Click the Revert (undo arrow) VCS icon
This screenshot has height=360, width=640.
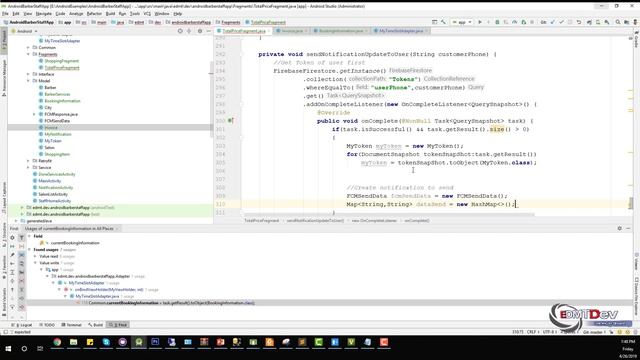point(579,22)
